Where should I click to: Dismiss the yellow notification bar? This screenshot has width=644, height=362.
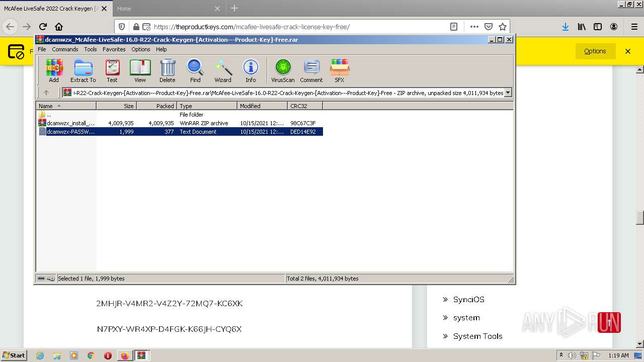point(628,51)
